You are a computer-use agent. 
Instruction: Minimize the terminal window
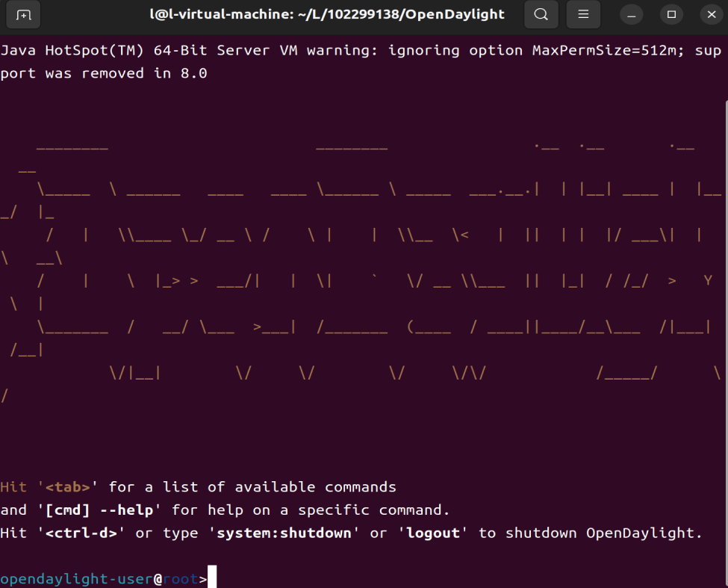pyautogui.click(x=632, y=16)
